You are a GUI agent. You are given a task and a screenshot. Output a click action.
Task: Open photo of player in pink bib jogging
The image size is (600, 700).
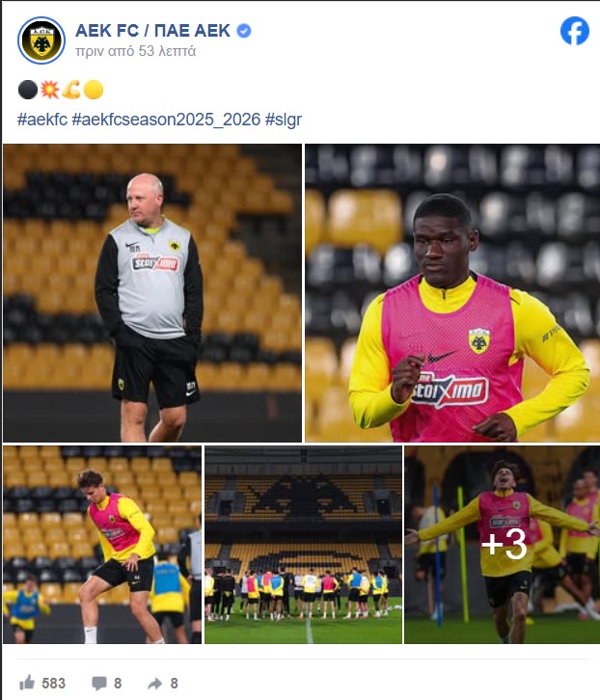coord(452,293)
